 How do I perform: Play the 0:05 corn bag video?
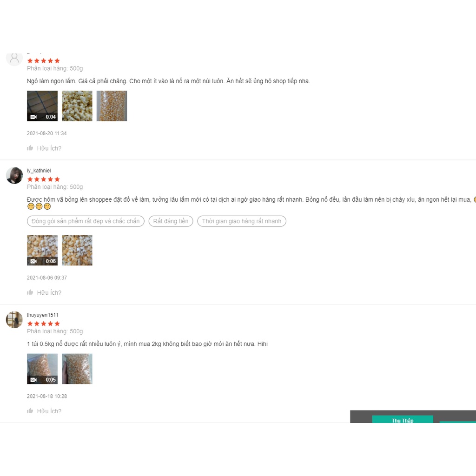tap(42, 369)
